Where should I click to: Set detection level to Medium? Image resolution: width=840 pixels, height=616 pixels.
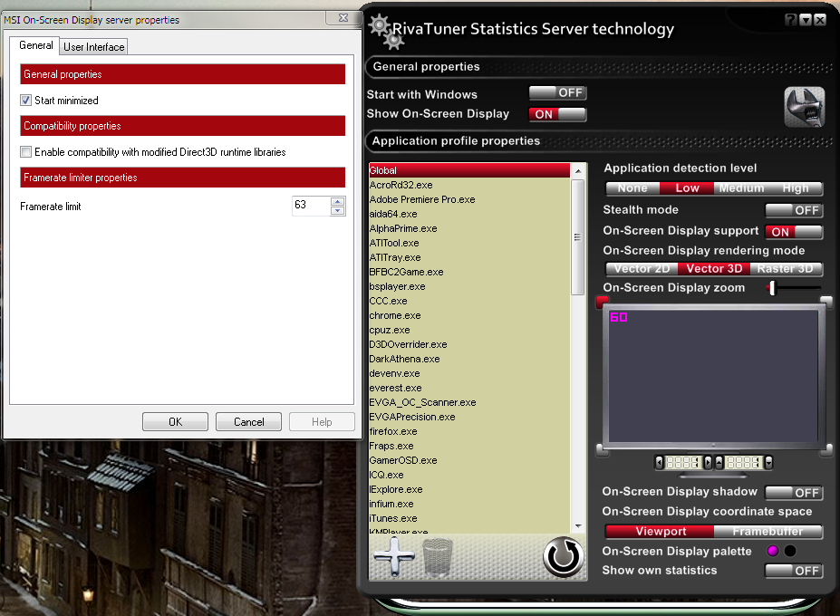tap(741, 188)
